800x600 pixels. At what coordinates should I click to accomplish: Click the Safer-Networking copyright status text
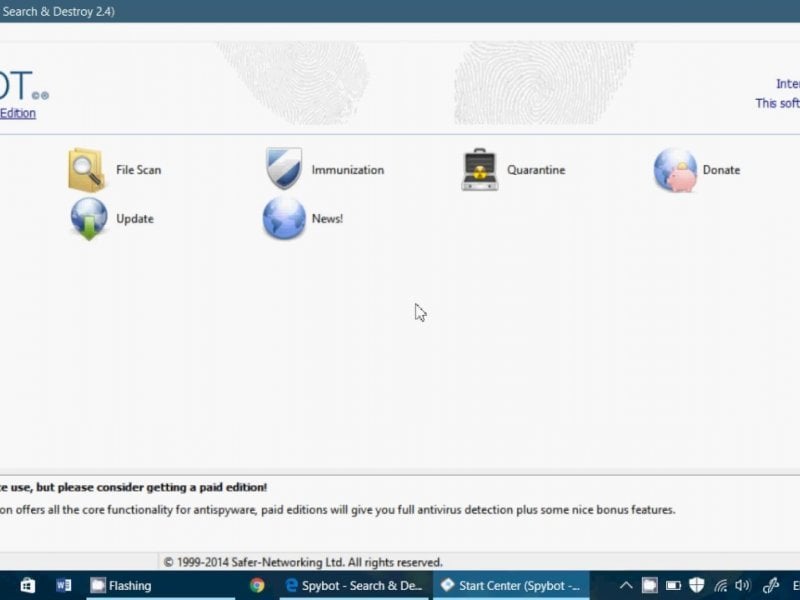pos(303,562)
